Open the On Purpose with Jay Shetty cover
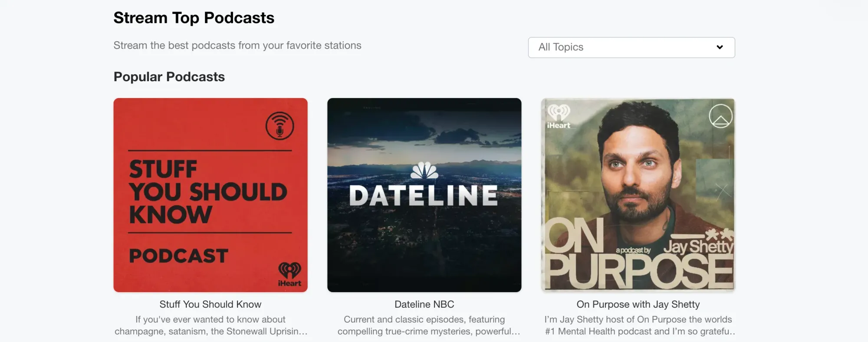 point(638,195)
